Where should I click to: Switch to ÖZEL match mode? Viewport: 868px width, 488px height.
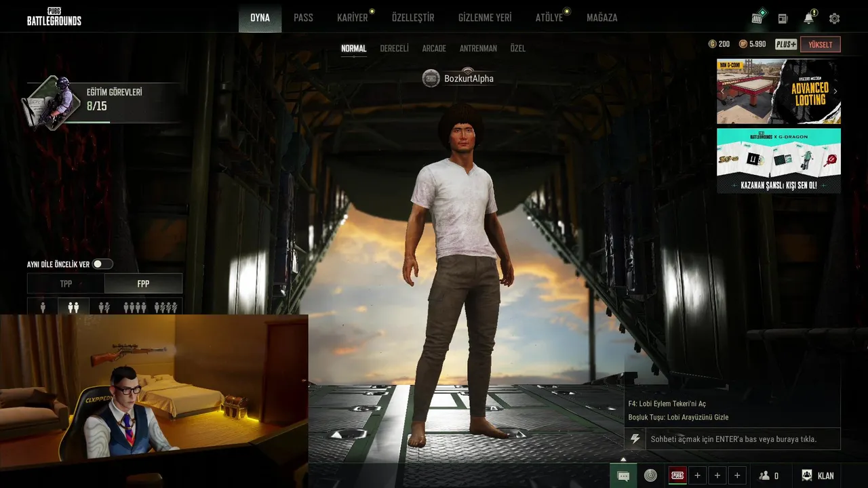coord(517,49)
